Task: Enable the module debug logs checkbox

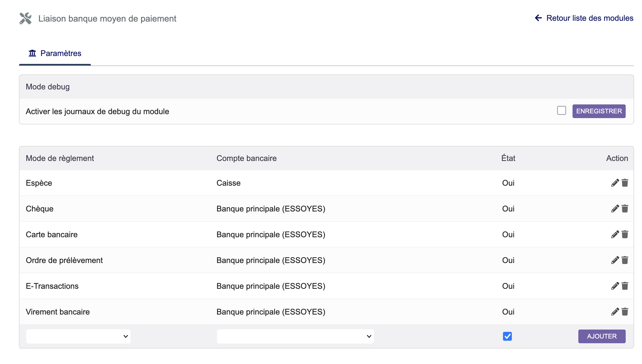Action: 561,110
